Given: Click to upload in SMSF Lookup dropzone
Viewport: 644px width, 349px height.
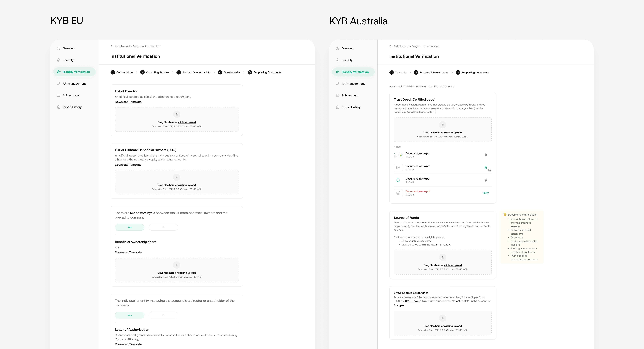Looking at the screenshot, I should tap(453, 326).
